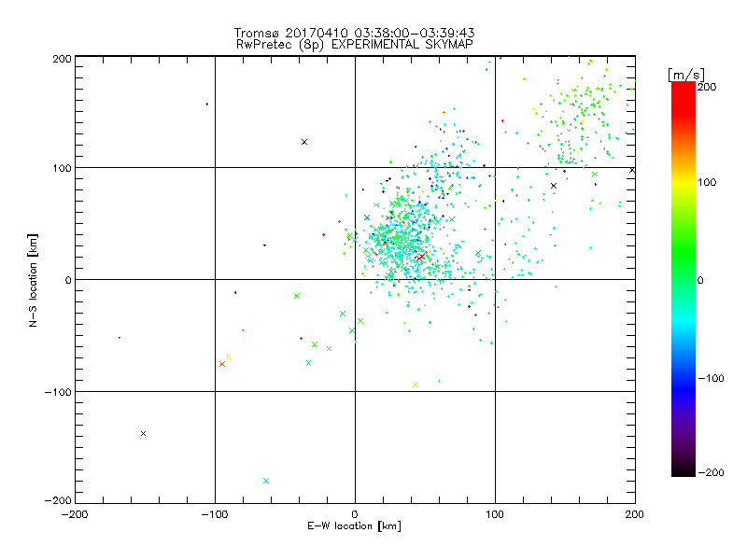Click the x-axis '100' tick label
Image resolution: width=747 pixels, height=560 pixels.
495,515
